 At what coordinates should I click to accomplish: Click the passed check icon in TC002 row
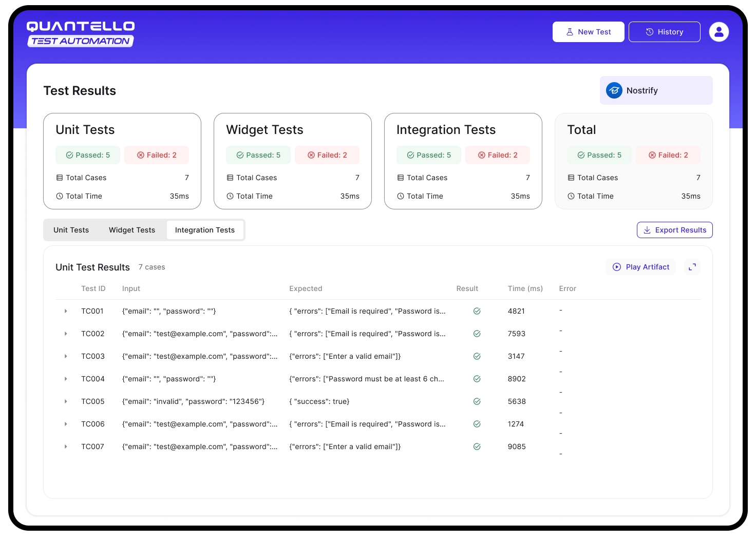pos(477,334)
